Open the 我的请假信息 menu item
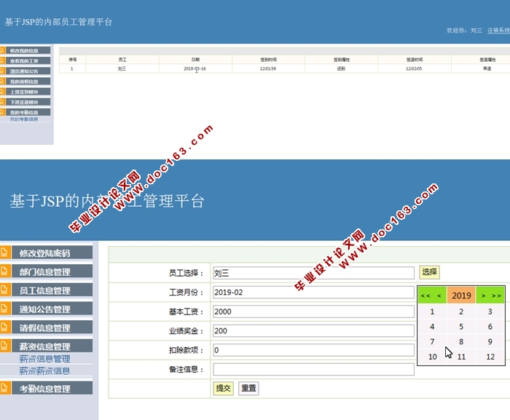Screen dimensions: 510x420 pyautogui.click(x=28, y=82)
